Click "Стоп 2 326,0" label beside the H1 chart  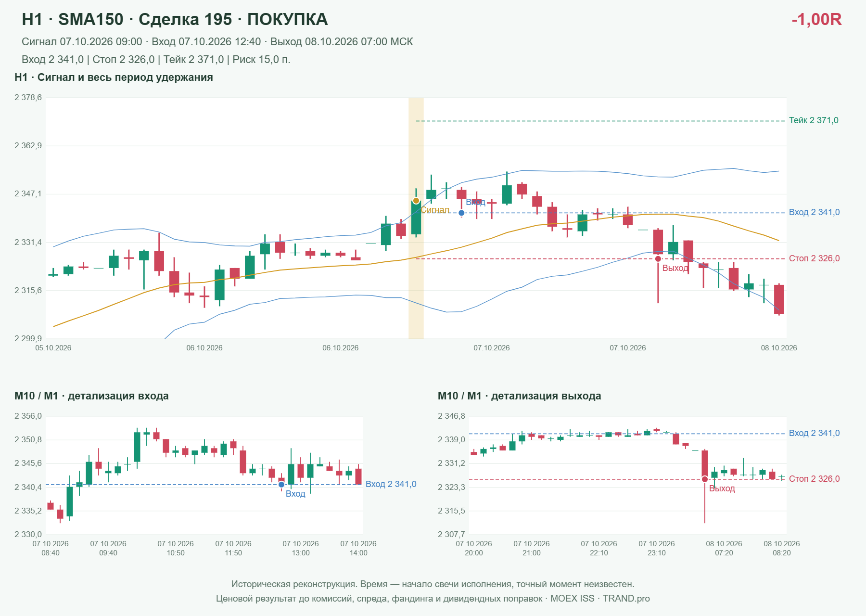815,258
